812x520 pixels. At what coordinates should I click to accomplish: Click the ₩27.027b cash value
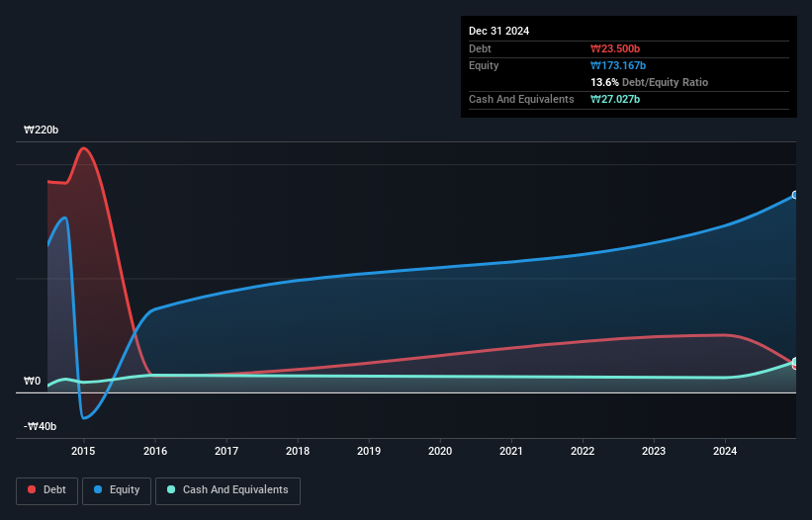pos(615,99)
